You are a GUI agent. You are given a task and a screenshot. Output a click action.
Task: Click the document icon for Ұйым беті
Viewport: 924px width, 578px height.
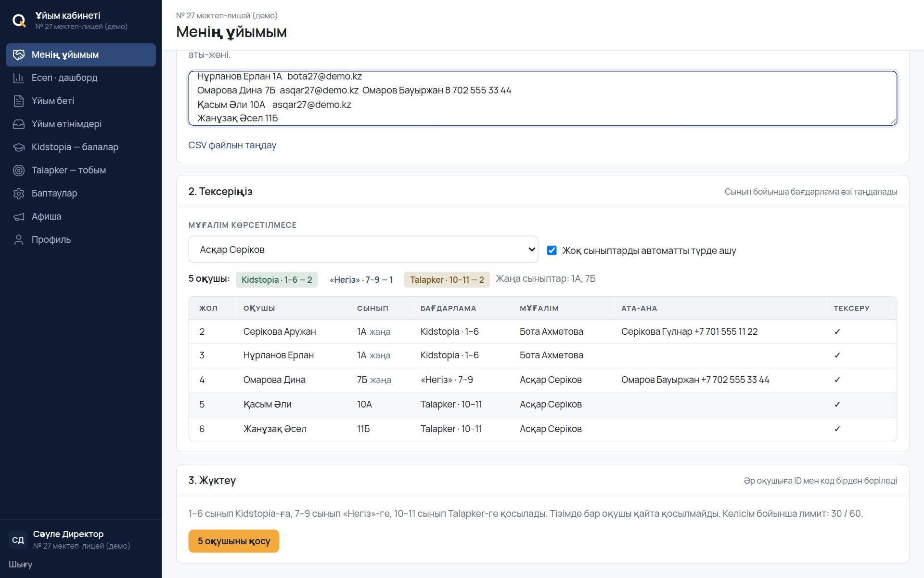(19, 101)
